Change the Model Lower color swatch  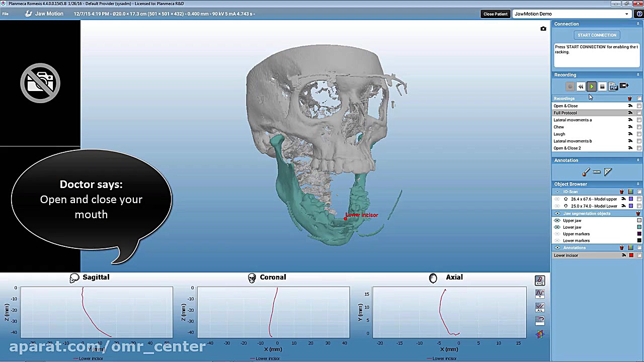[x=631, y=206]
